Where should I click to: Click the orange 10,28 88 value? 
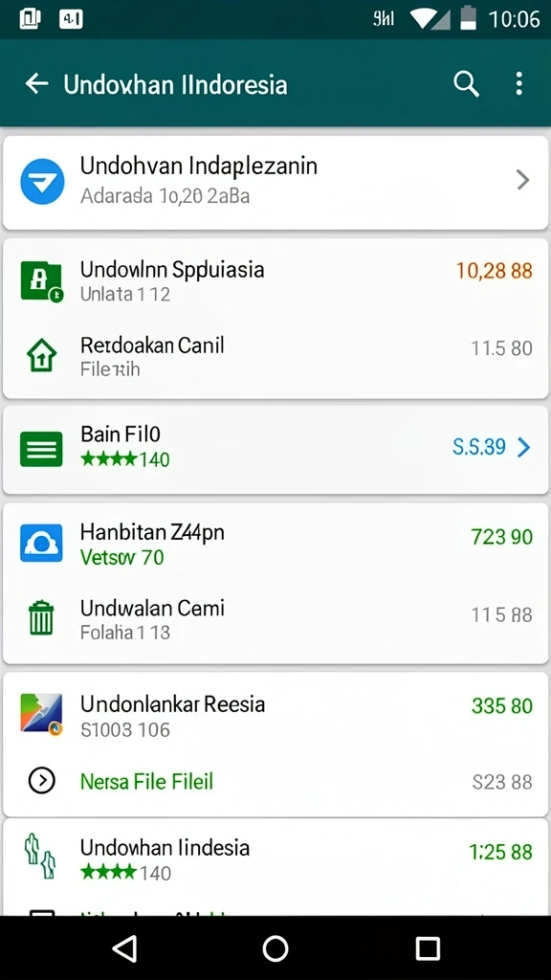click(x=495, y=271)
